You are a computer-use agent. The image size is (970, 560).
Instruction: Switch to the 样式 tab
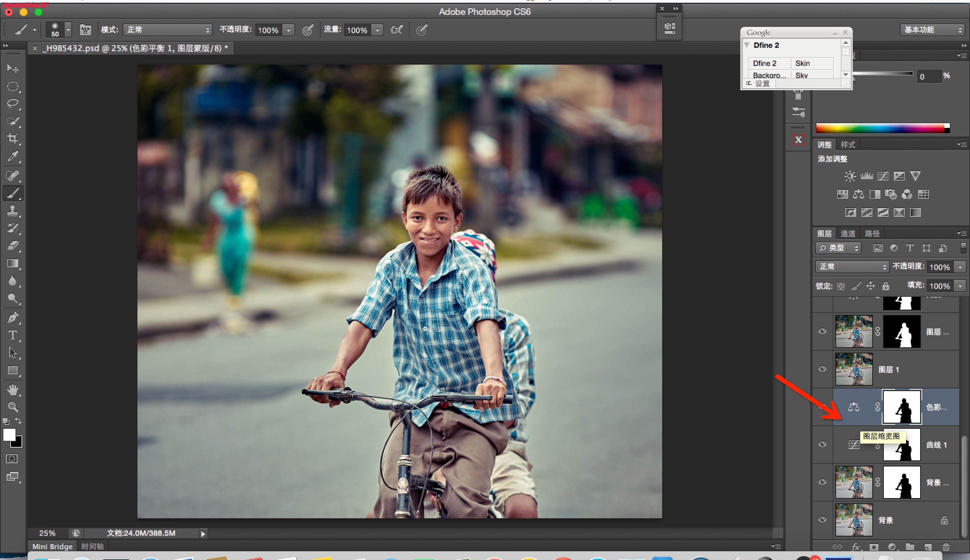point(848,145)
